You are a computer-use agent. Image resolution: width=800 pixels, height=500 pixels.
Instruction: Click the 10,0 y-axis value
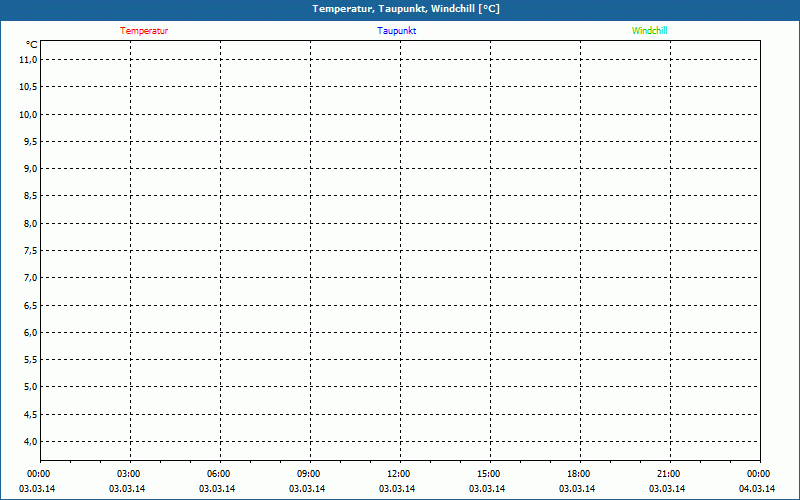point(28,114)
